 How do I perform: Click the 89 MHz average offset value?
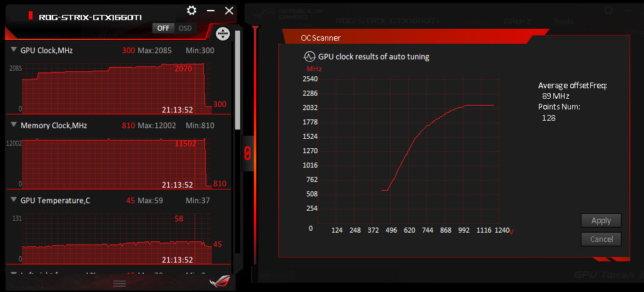[x=555, y=96]
